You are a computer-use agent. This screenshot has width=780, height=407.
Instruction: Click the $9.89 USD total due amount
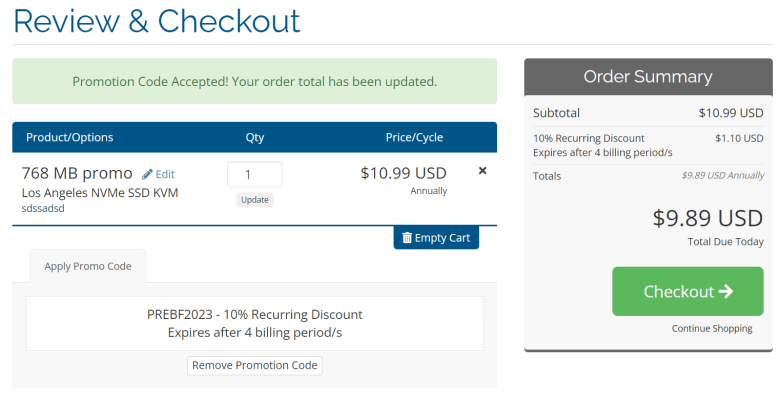[x=707, y=218]
